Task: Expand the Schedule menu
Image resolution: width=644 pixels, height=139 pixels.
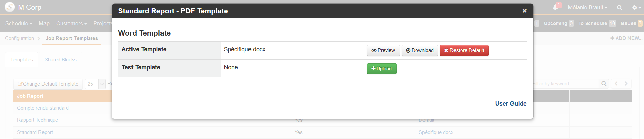Action: [x=19, y=23]
